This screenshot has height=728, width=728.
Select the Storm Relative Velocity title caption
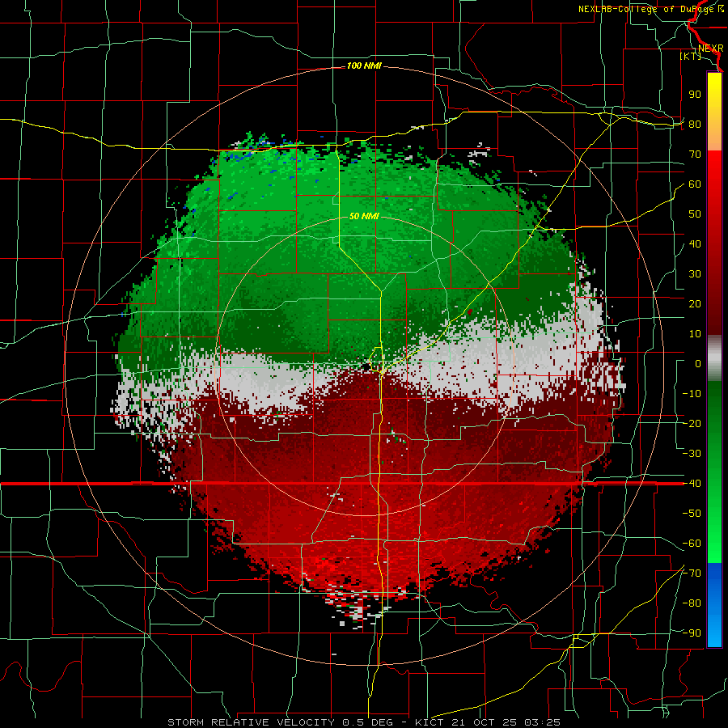pos(363,722)
